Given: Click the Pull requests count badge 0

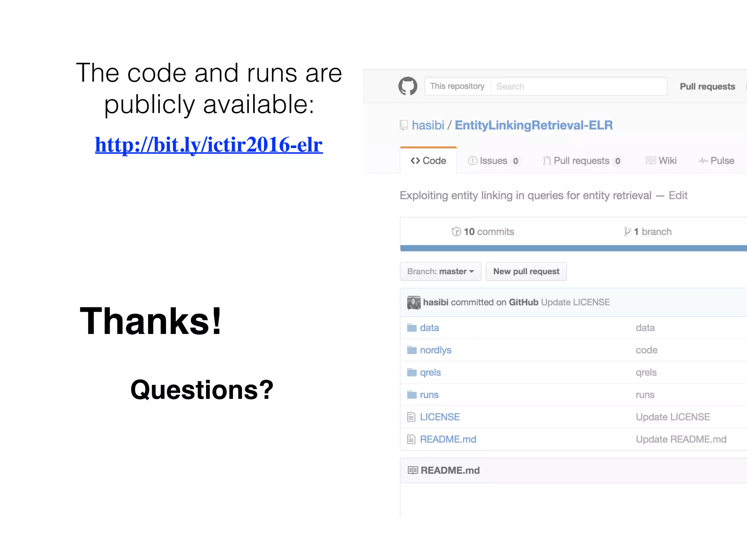Looking at the screenshot, I should (x=618, y=161).
